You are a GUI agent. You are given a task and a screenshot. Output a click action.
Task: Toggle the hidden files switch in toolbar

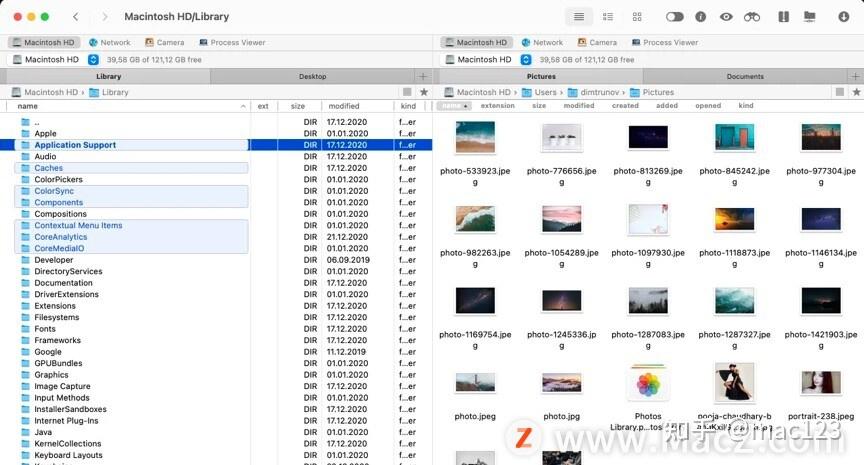pos(674,17)
